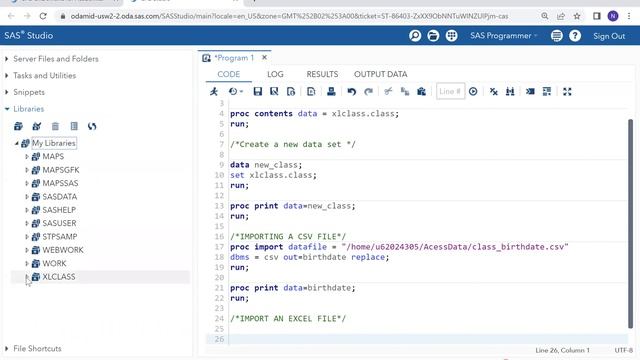
Task: Click the Program Summary icon
Action: tap(291, 91)
